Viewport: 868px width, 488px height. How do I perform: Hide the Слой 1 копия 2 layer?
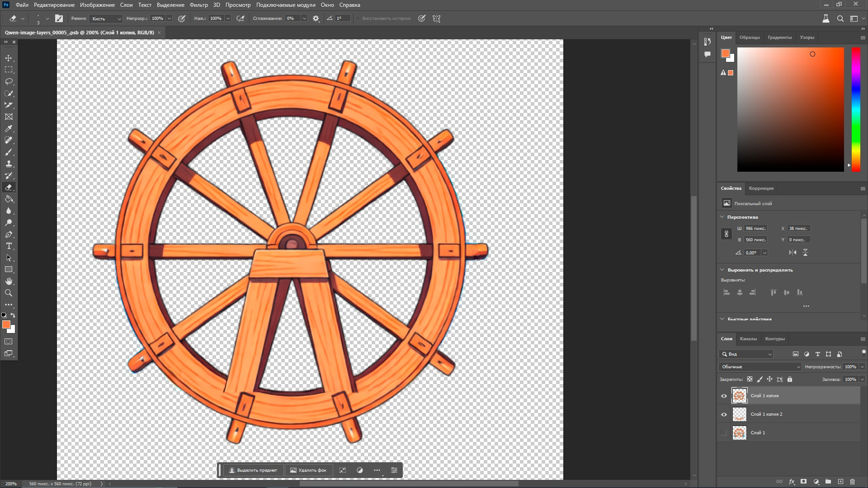click(x=724, y=414)
